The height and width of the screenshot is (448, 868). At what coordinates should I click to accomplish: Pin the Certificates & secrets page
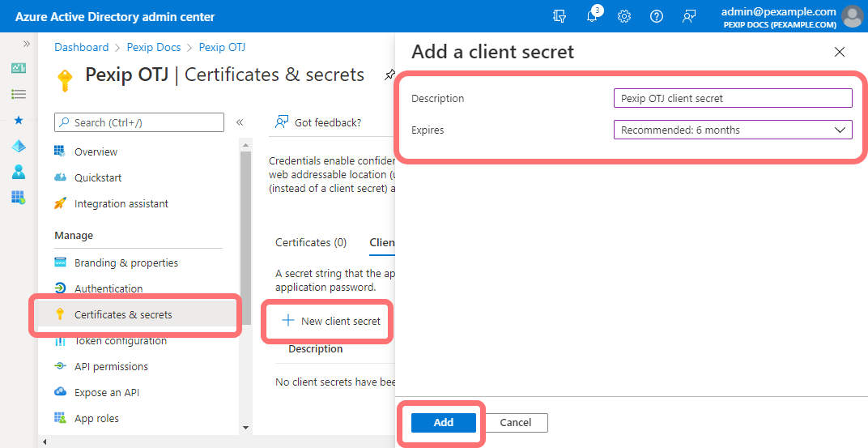click(389, 75)
